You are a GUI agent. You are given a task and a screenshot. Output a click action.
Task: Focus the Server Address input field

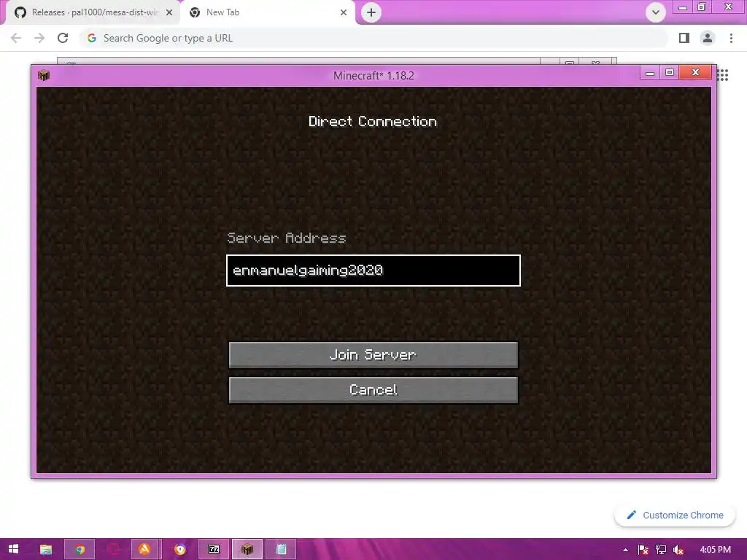[x=373, y=271]
